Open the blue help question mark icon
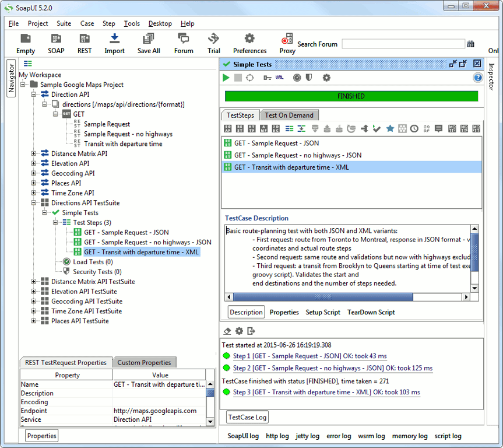 (478, 78)
